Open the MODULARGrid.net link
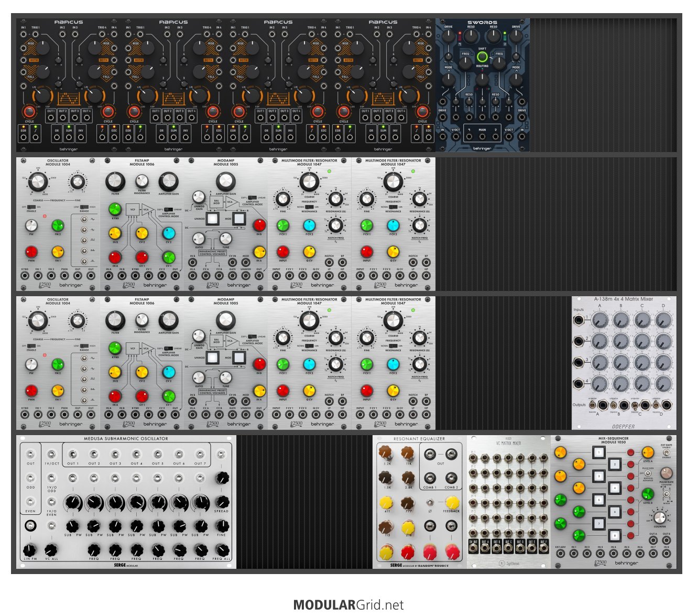Image resolution: width=698 pixels, height=616 pixels. 348,605
